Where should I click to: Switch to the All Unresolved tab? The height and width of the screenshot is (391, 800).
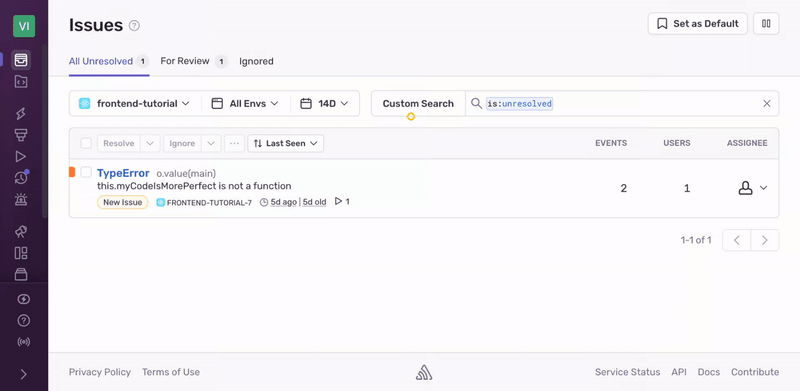click(109, 62)
